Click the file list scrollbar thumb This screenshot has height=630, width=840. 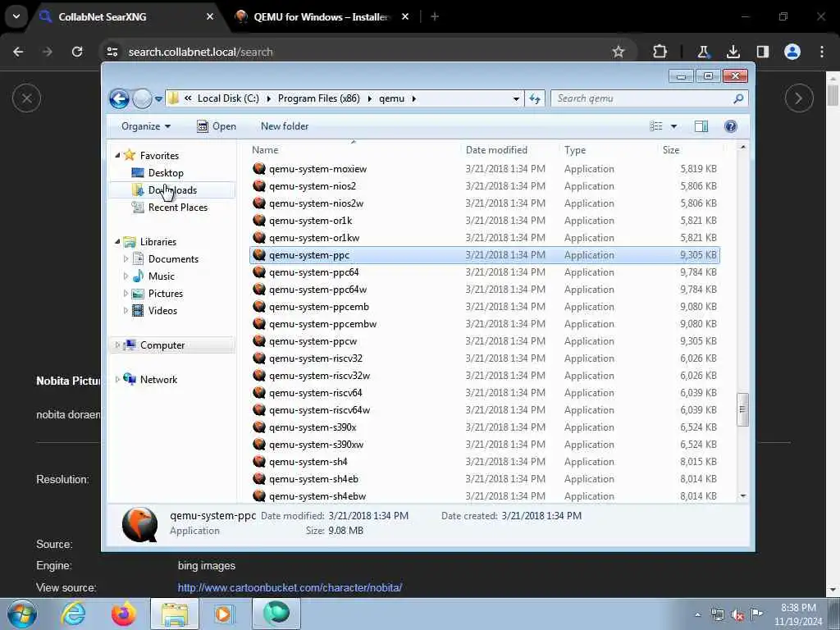pyautogui.click(x=742, y=409)
